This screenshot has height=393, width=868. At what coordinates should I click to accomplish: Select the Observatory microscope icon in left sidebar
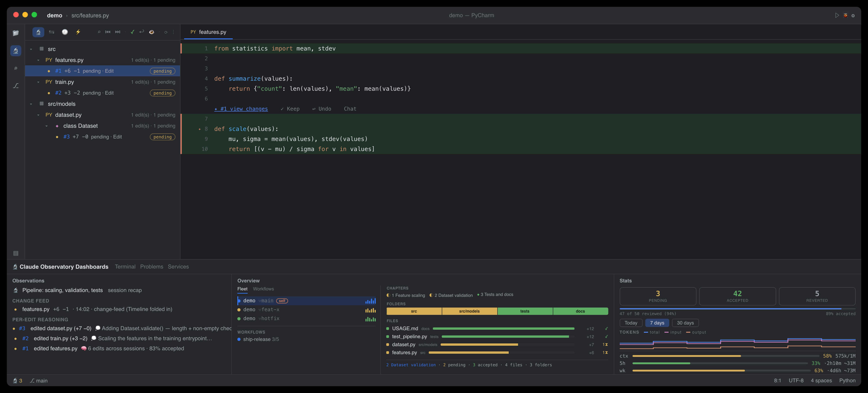click(16, 50)
